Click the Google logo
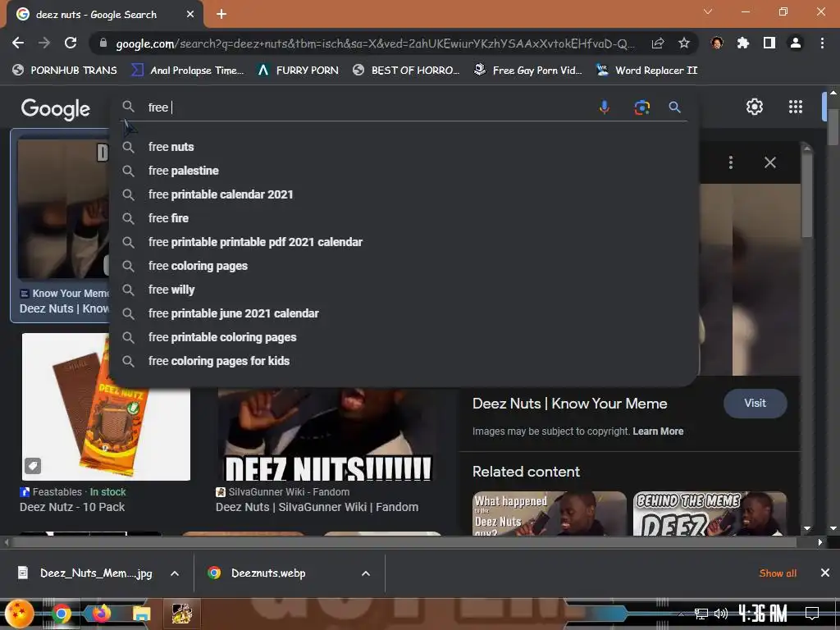The width and height of the screenshot is (840, 630). tap(56, 109)
